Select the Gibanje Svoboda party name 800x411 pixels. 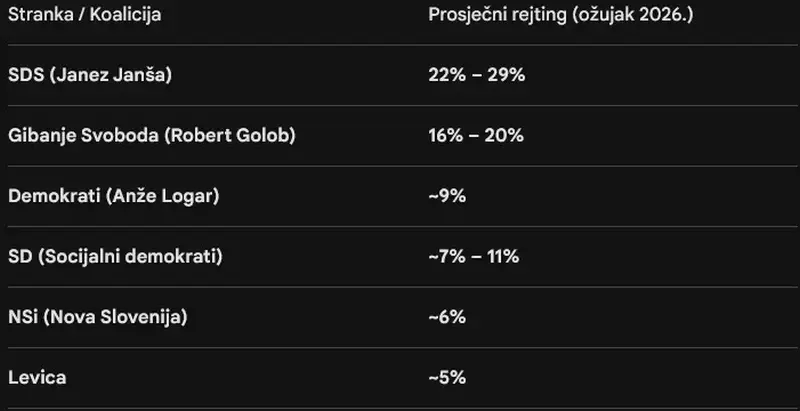coord(78,135)
